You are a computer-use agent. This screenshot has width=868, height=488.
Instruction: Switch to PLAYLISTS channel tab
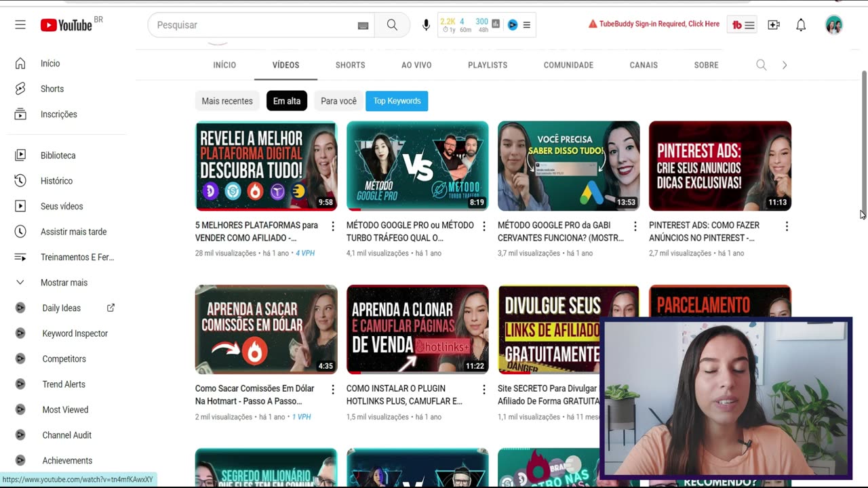(x=488, y=65)
